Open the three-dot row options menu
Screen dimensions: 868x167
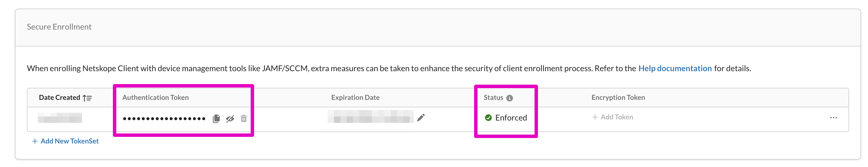[x=834, y=118]
